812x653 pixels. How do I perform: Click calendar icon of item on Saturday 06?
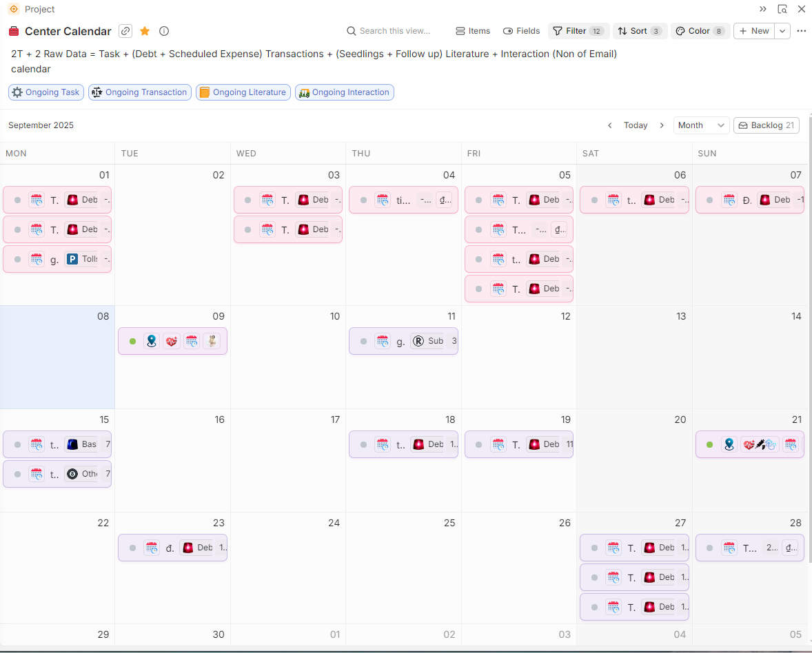(x=613, y=200)
